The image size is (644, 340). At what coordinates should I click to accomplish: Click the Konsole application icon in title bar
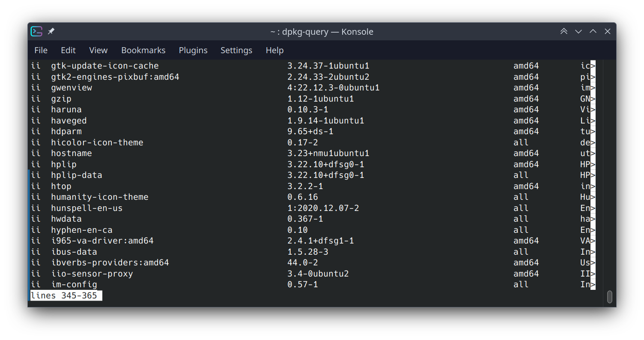[36, 31]
